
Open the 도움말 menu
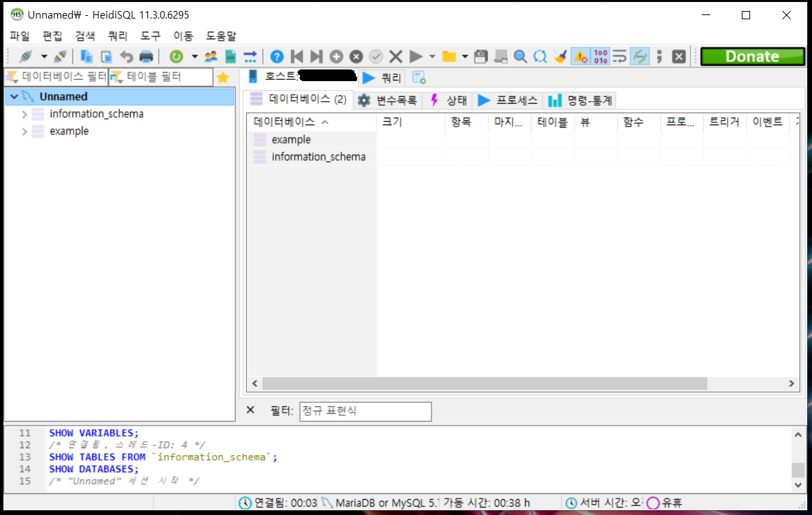point(221,36)
